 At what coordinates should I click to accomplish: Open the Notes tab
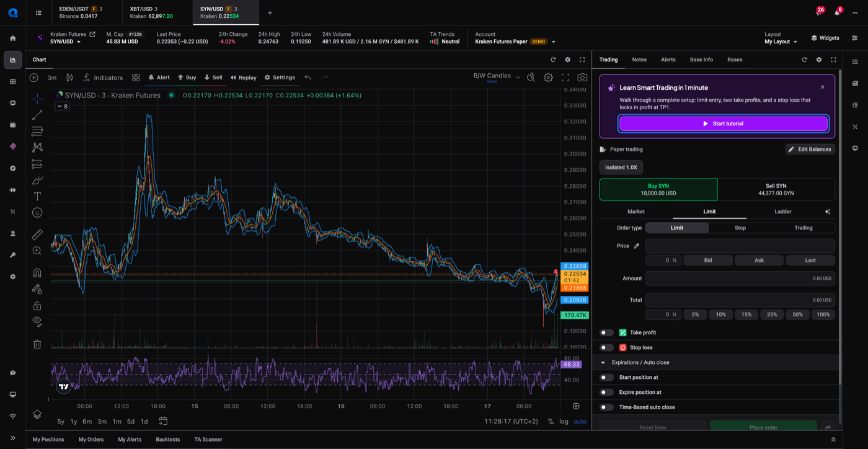(x=639, y=60)
